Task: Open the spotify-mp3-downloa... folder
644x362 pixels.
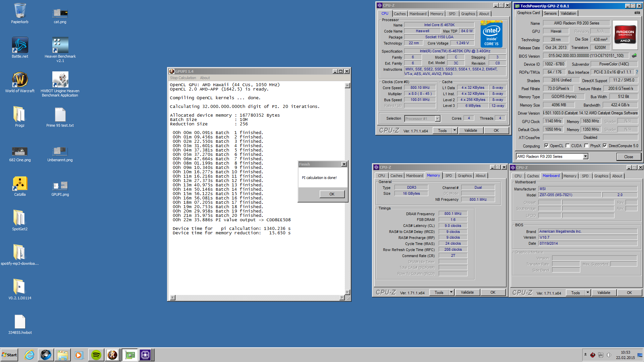Action: pyautogui.click(x=20, y=255)
